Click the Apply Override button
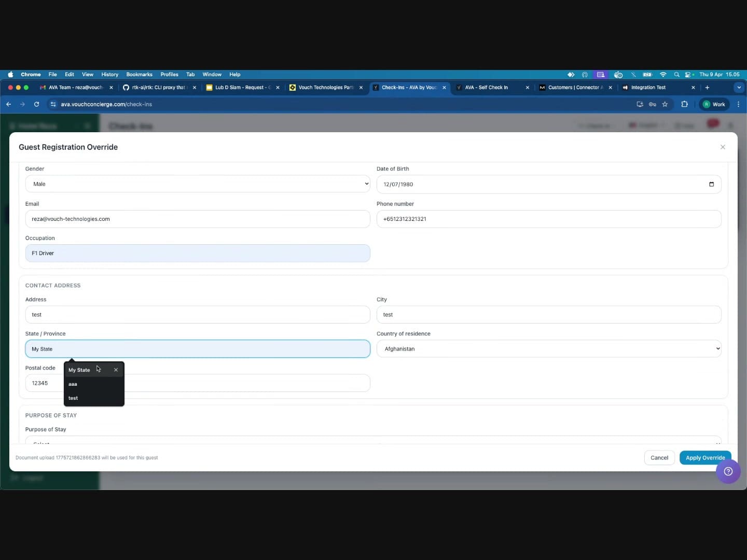747x560 pixels. 705,458
